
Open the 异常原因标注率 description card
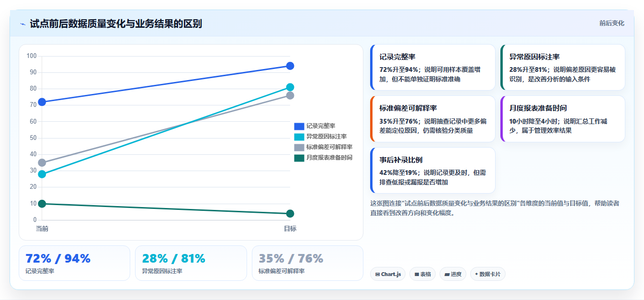coord(563,68)
